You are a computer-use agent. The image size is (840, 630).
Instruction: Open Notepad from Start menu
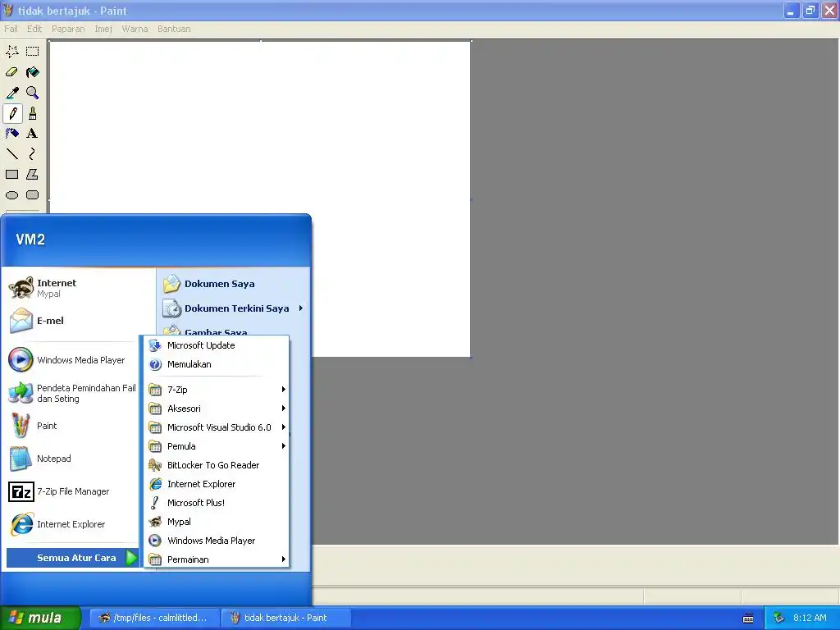(72, 459)
